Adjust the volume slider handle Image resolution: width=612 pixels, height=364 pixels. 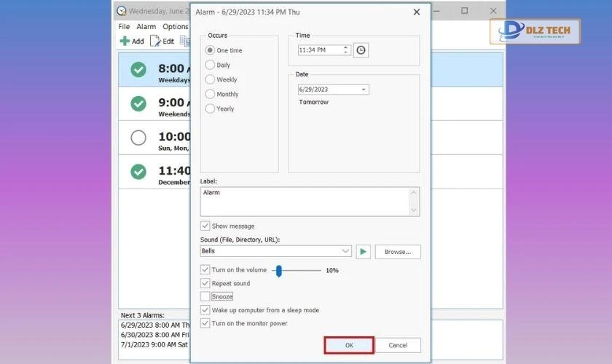[278, 270]
